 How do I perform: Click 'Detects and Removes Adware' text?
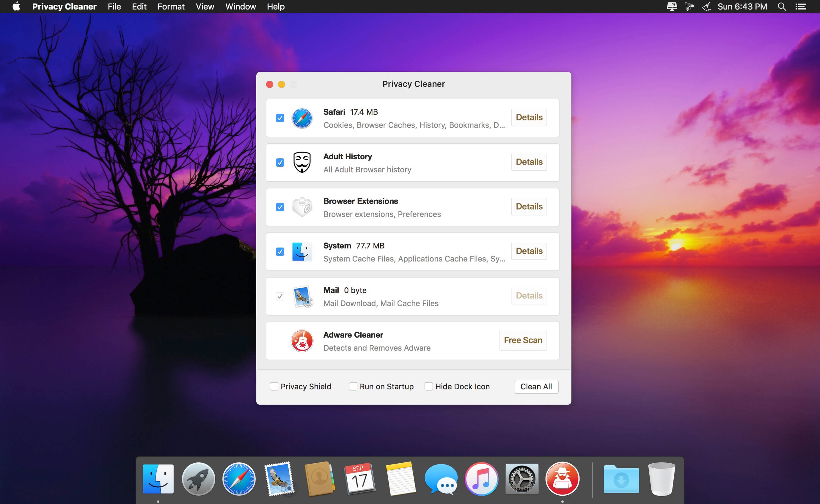(377, 348)
